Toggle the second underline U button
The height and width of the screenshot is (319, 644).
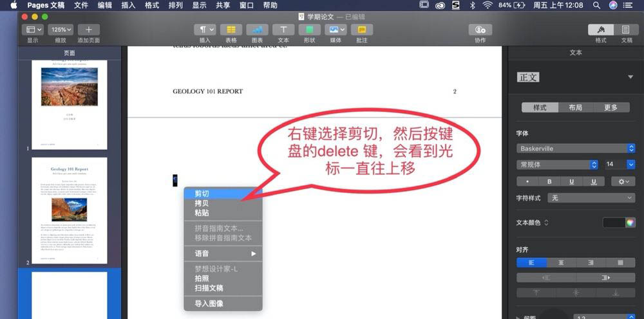[594, 181]
